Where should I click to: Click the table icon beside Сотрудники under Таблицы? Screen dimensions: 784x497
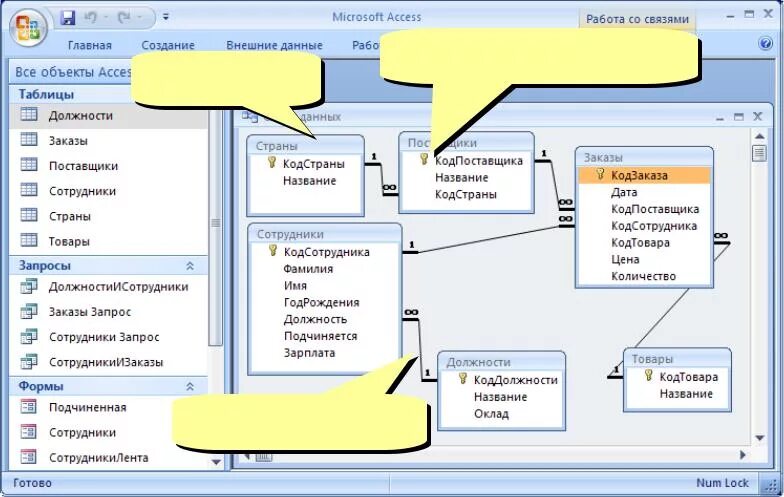[28, 190]
